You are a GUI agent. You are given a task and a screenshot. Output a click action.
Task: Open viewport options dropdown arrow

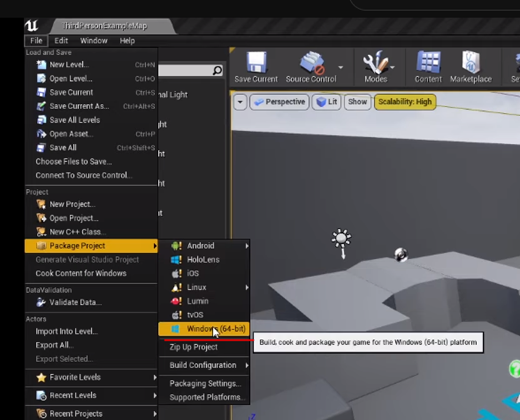[x=240, y=102]
